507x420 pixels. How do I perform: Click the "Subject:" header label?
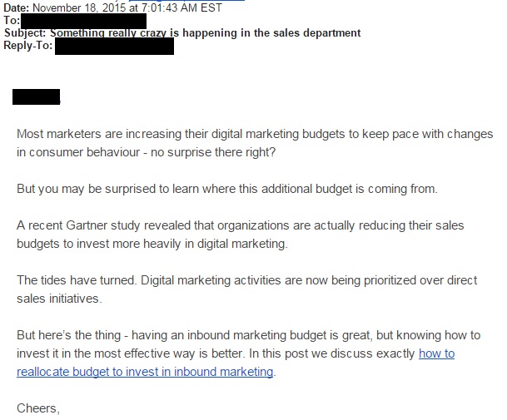(x=25, y=33)
